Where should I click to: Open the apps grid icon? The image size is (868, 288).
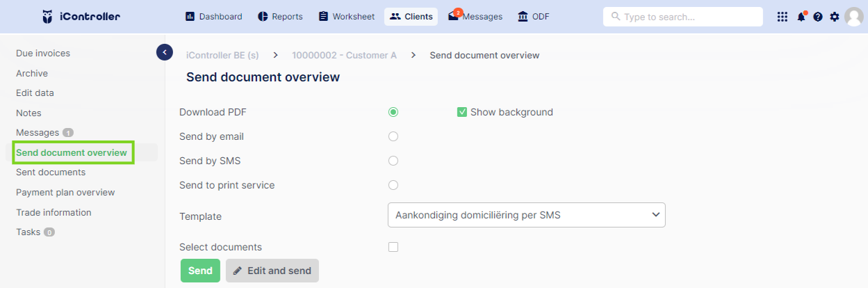pyautogui.click(x=783, y=17)
